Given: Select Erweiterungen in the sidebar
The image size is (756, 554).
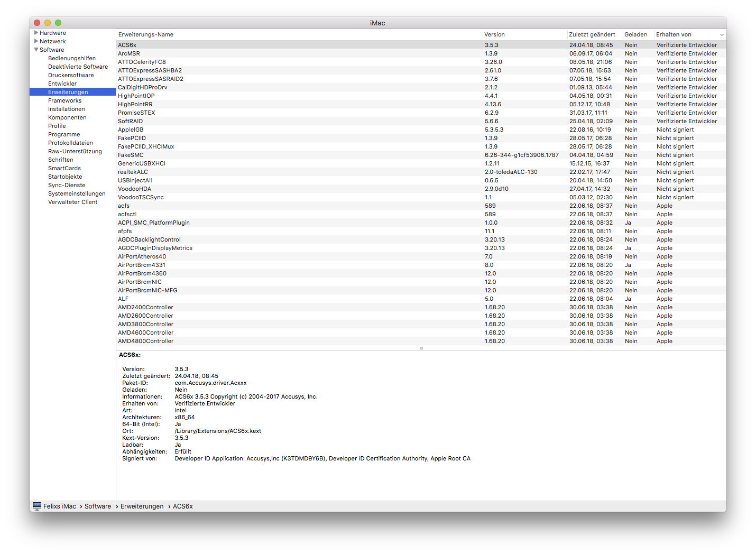Looking at the screenshot, I should [72, 92].
